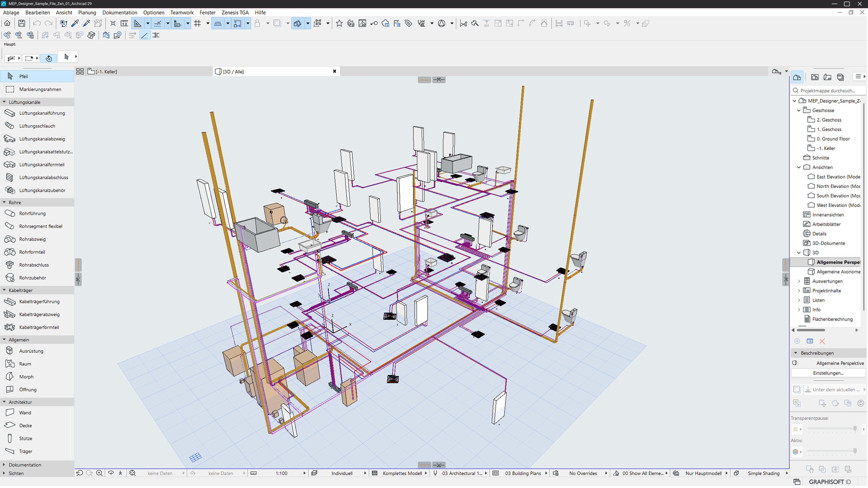Expand the Auswertungen tree node
Viewport: 868px width, 488px height.
point(799,281)
